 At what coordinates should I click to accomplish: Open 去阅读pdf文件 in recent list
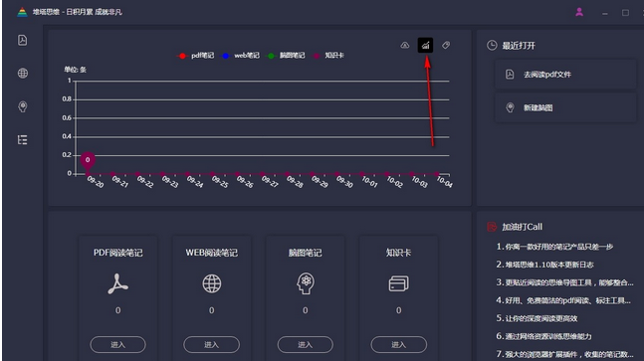[565, 75]
